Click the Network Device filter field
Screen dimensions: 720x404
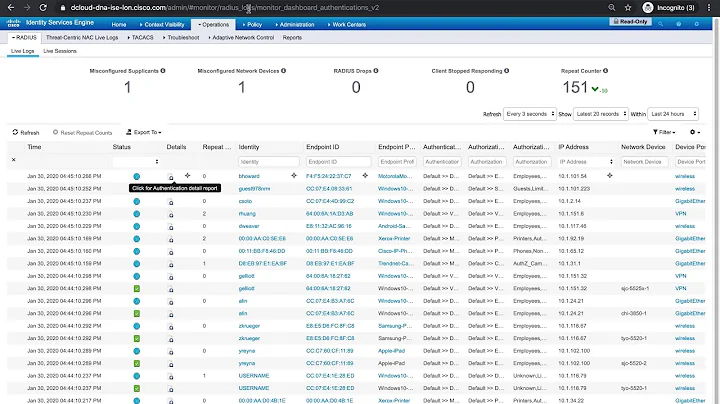click(645, 162)
